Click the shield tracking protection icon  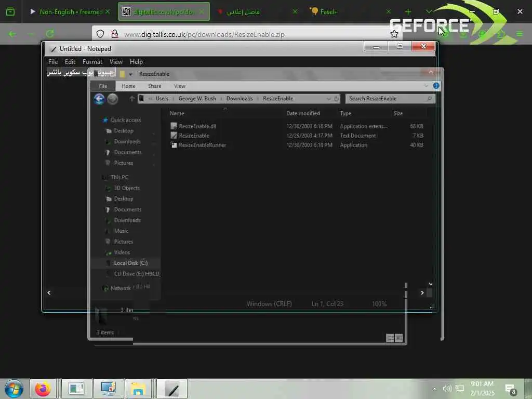tap(100, 34)
